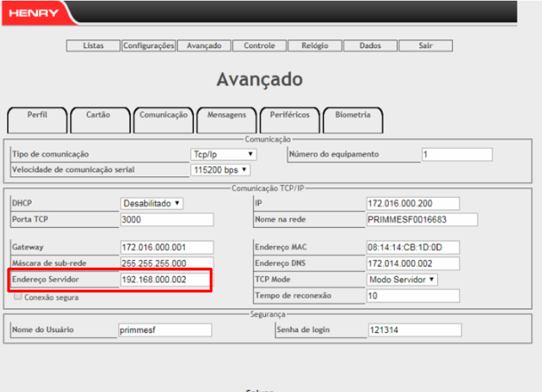Click the Velocidade de comunicação serial label
Image resolution: width=542 pixels, height=392 pixels.
coord(73,169)
